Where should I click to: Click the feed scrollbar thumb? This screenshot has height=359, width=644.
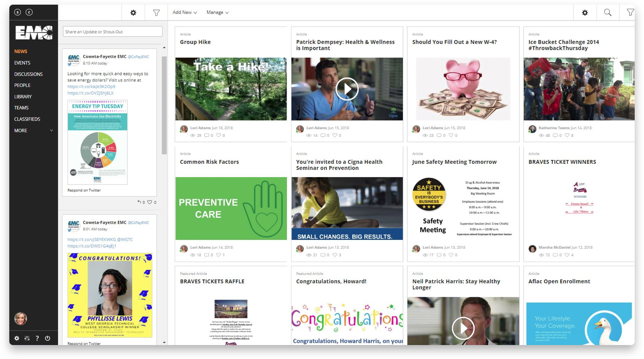pos(164,105)
